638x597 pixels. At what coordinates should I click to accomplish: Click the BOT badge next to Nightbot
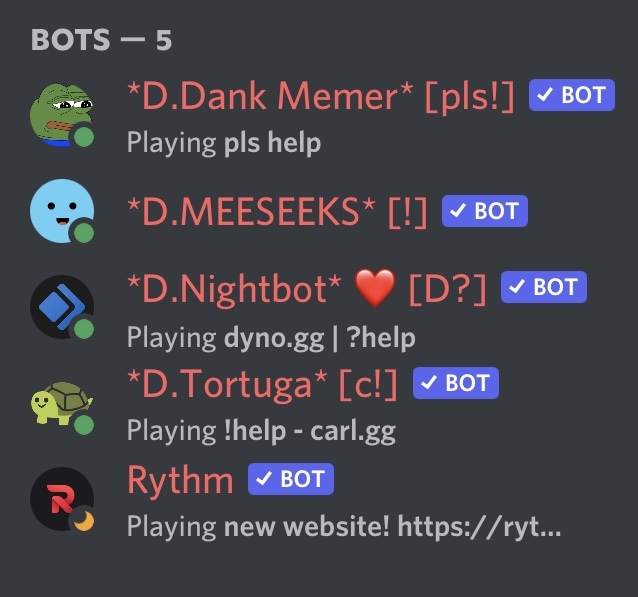(x=544, y=287)
